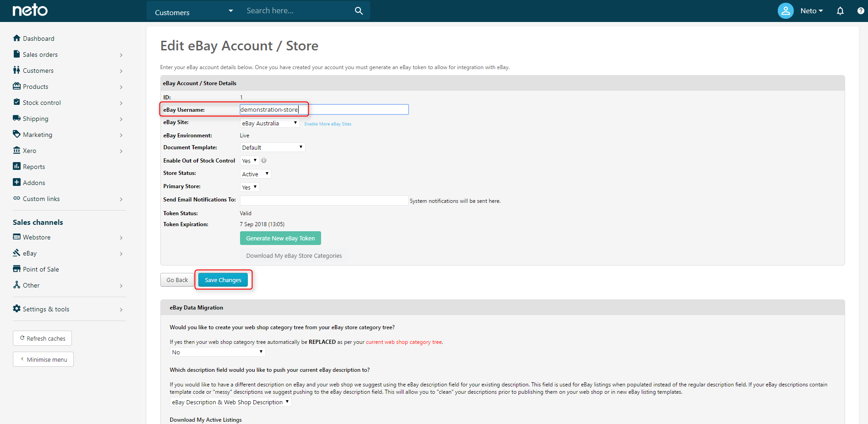868x424 pixels.
Task: Open the Neto account dropdown
Action: click(812, 11)
